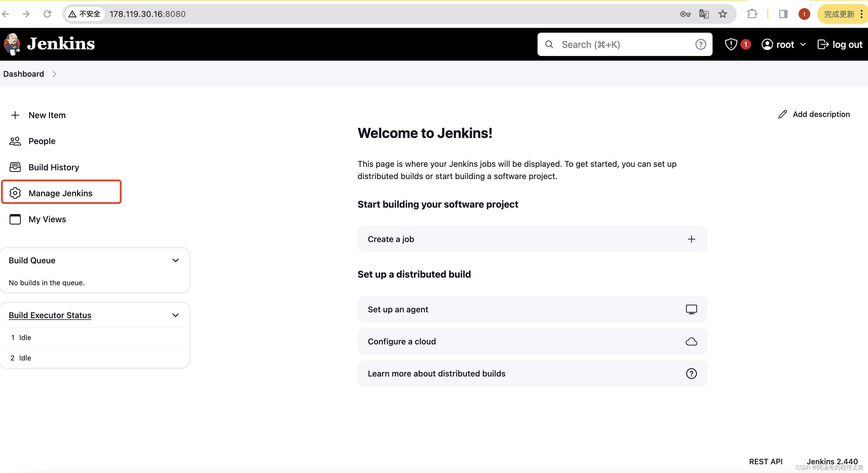Click the People group icon

pos(15,141)
